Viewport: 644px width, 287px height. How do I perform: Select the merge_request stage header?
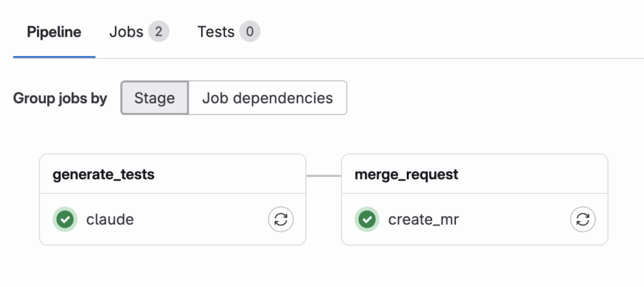(x=406, y=174)
